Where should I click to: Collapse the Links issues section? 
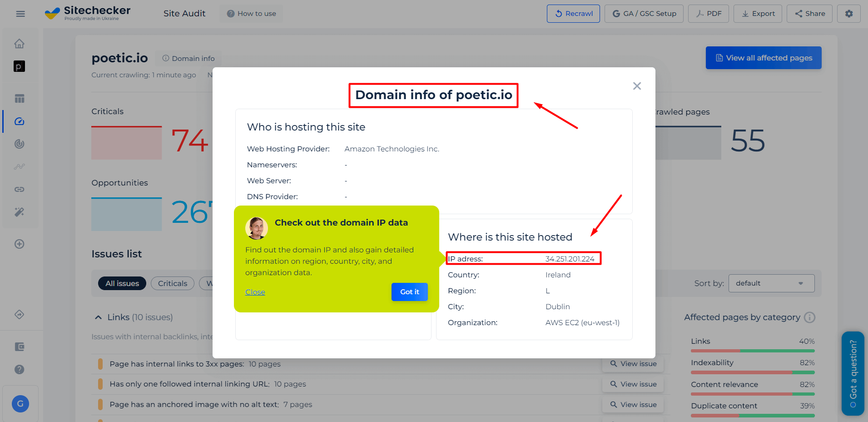point(98,317)
